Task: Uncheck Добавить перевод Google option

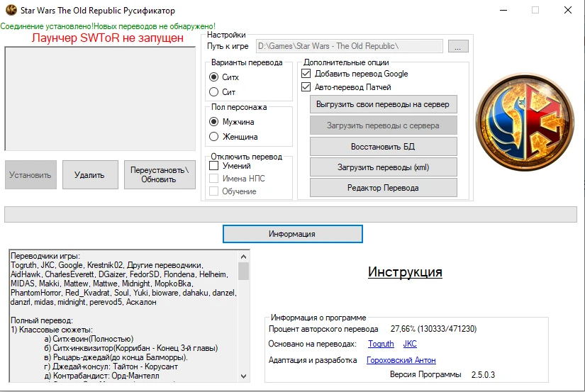Action: click(306, 74)
